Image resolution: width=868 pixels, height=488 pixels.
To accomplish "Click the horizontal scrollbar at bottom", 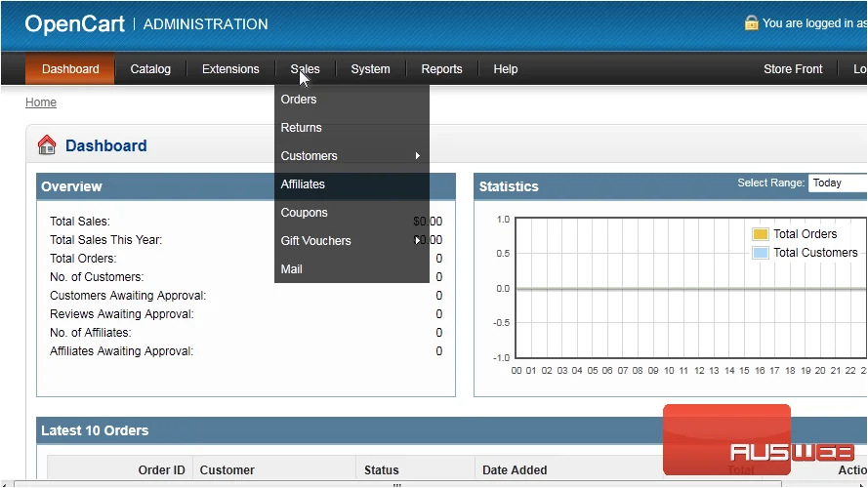I will [397, 484].
